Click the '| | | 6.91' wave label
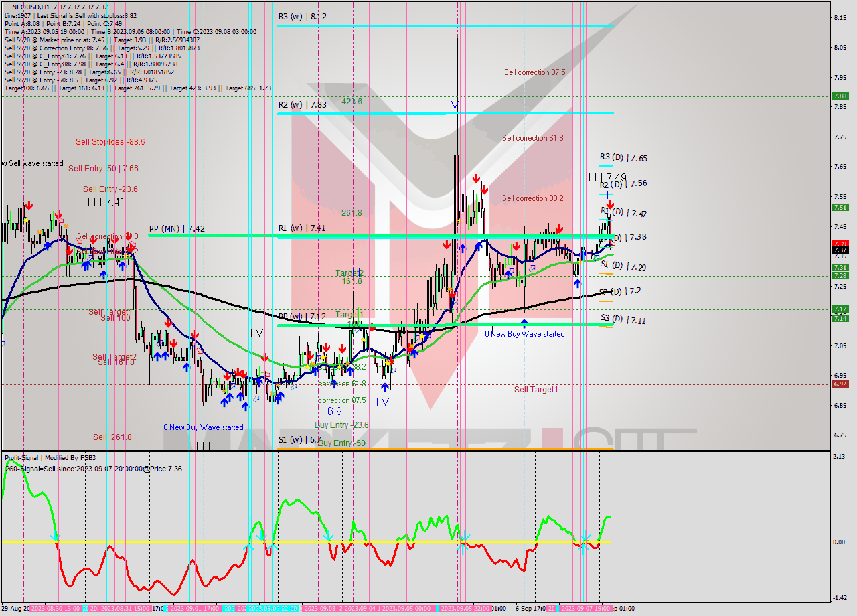The width and height of the screenshot is (857, 616). tap(328, 410)
